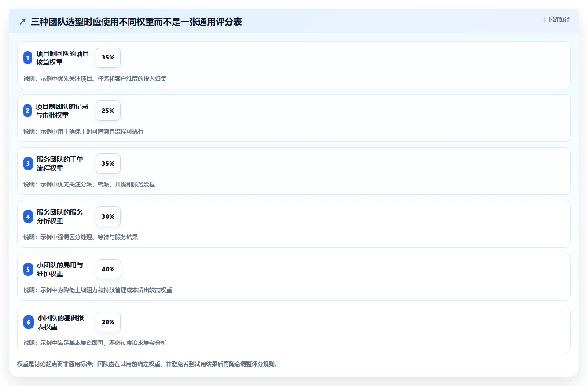
Task: Click the 20% value of 基础报表权重
Action: click(x=108, y=322)
